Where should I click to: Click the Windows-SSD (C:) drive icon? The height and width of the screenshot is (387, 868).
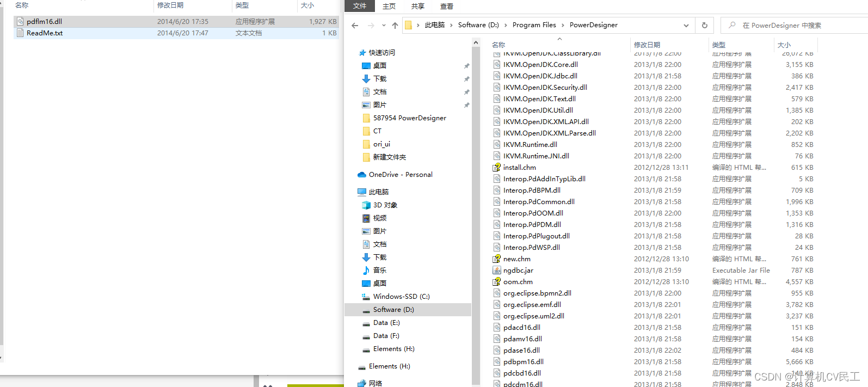point(366,297)
